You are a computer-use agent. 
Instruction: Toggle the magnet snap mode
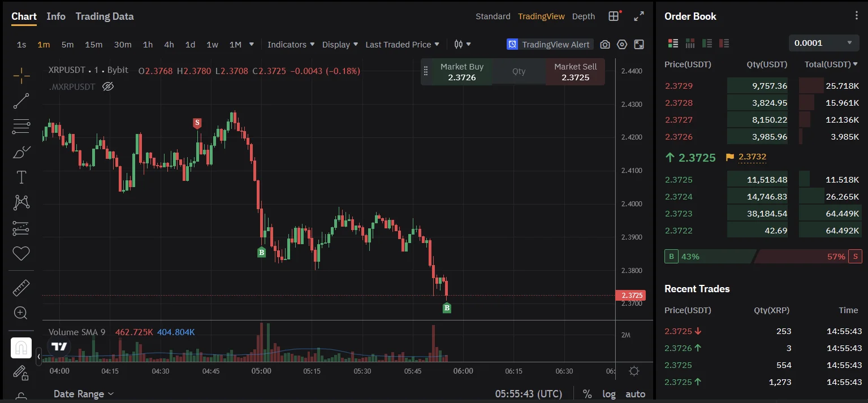[21, 348]
